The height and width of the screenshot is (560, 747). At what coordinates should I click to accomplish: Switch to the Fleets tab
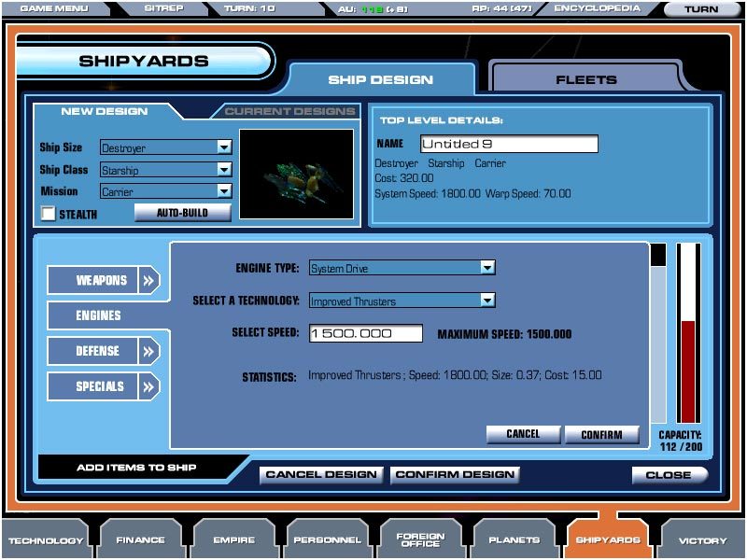pos(586,79)
